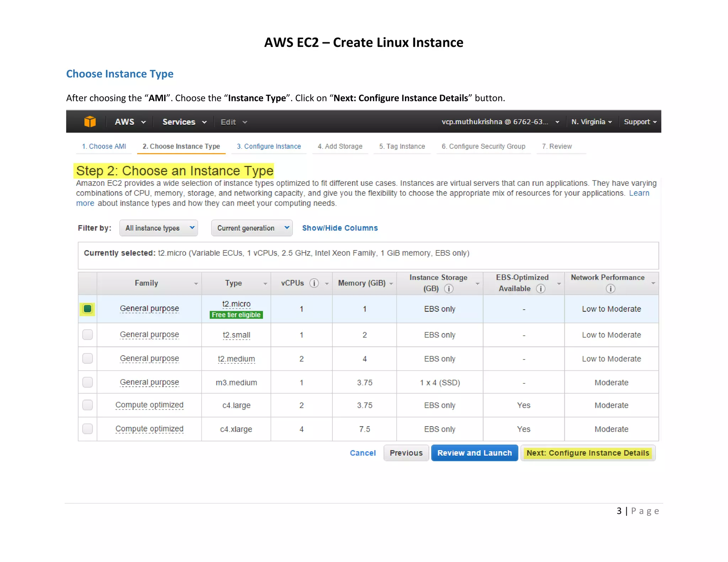
Task: Open the AWS dropdown menu
Action: click(x=130, y=122)
